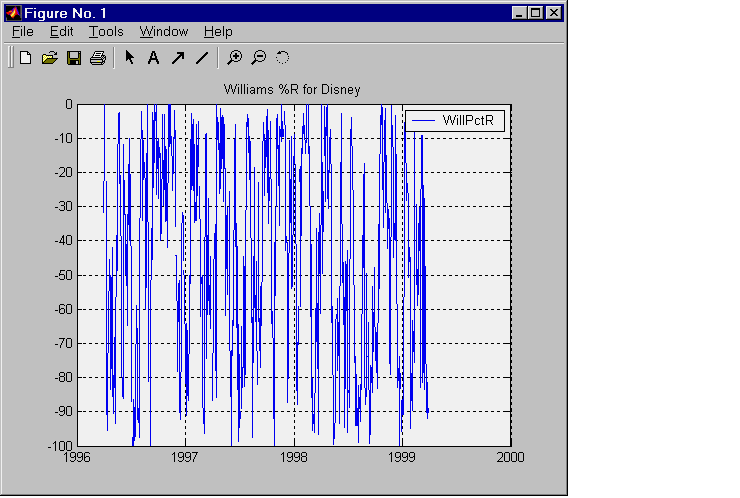Enable plot editing with the arrow pointer tool
Screen dimensions: 740x498
pos(130,58)
